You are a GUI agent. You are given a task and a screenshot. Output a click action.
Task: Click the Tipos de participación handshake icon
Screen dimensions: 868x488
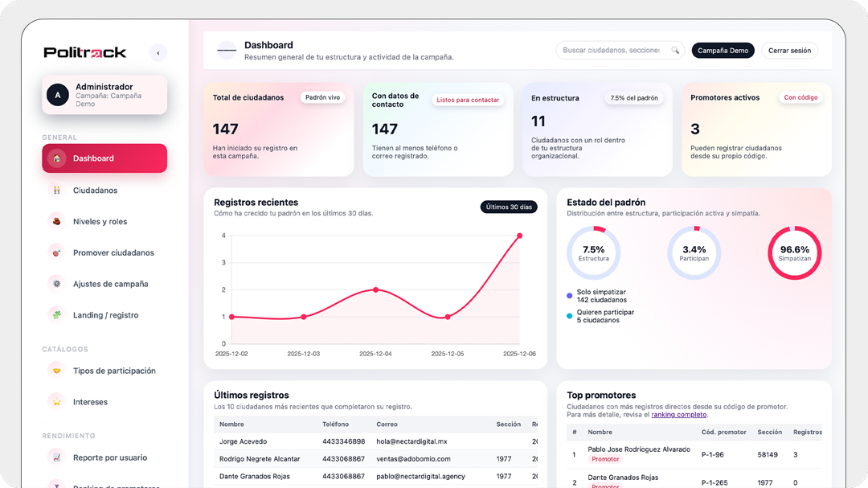tap(56, 371)
